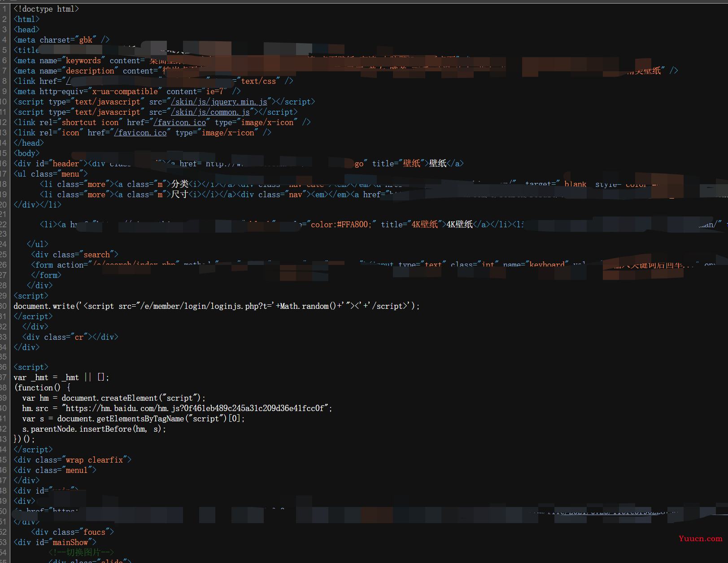Click the <div id="header"> text
728x563 pixels.
tap(51, 164)
